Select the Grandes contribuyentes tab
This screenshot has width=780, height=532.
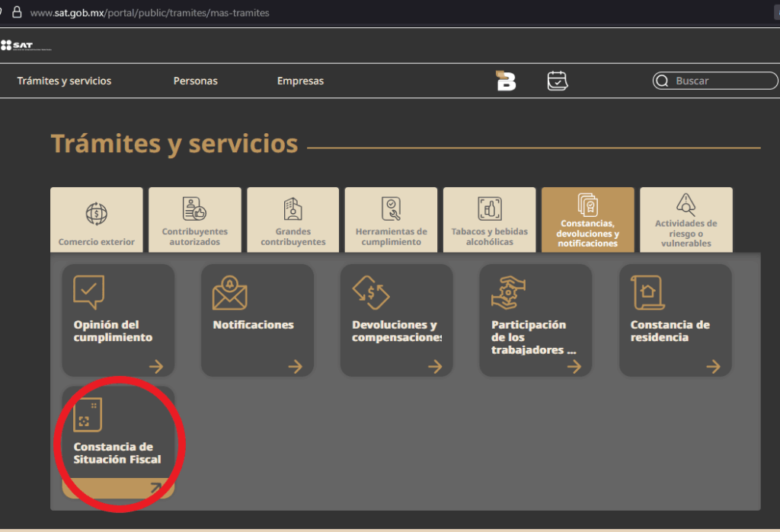pyautogui.click(x=293, y=220)
